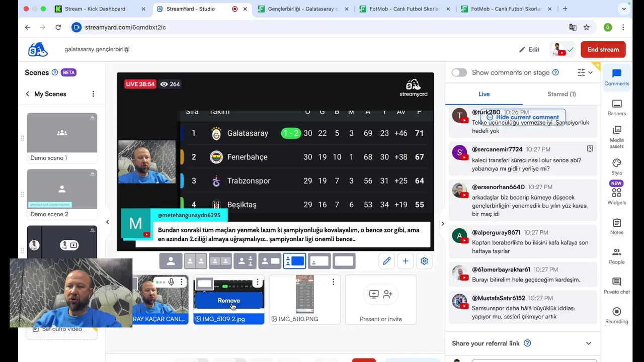This screenshot has height=362, width=644.
Task: Add a new layout with plus icon
Action: 406,261
